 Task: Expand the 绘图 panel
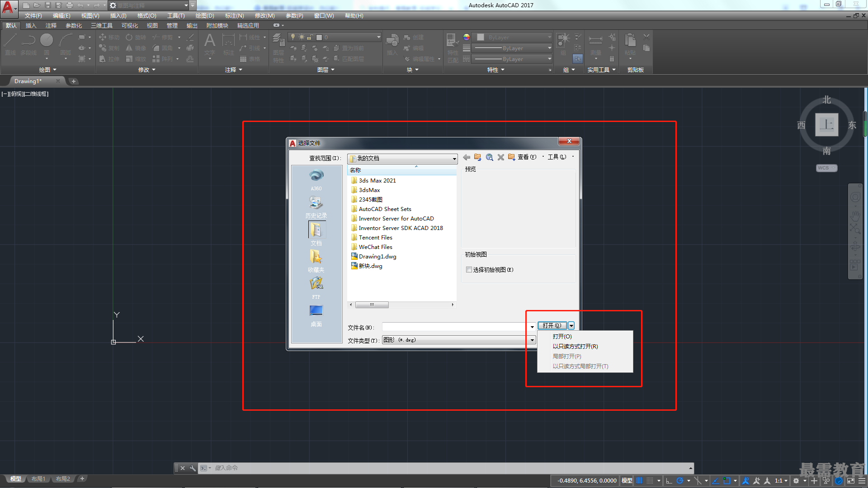(x=47, y=70)
